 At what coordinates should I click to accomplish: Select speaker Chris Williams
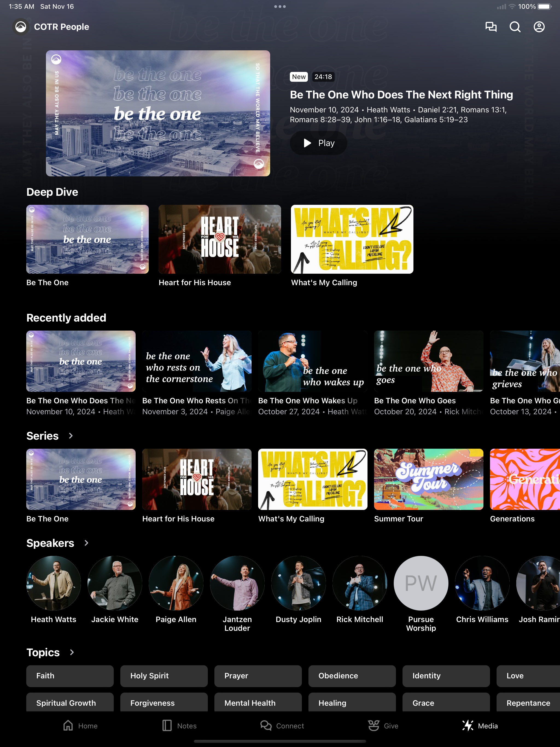click(482, 583)
